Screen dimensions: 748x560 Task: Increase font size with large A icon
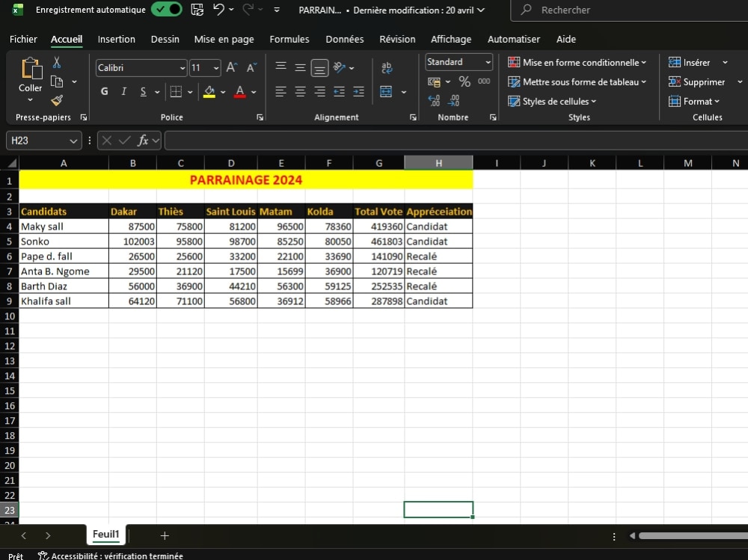(x=232, y=68)
